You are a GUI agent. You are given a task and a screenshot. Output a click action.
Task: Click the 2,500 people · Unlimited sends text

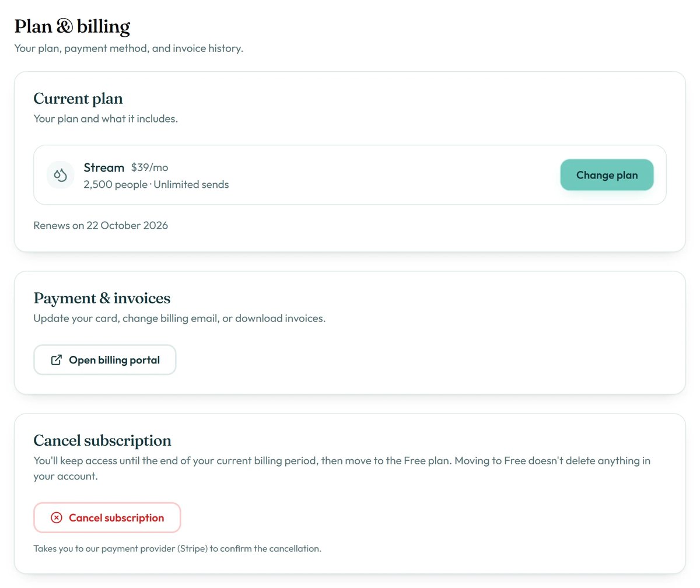point(156,184)
